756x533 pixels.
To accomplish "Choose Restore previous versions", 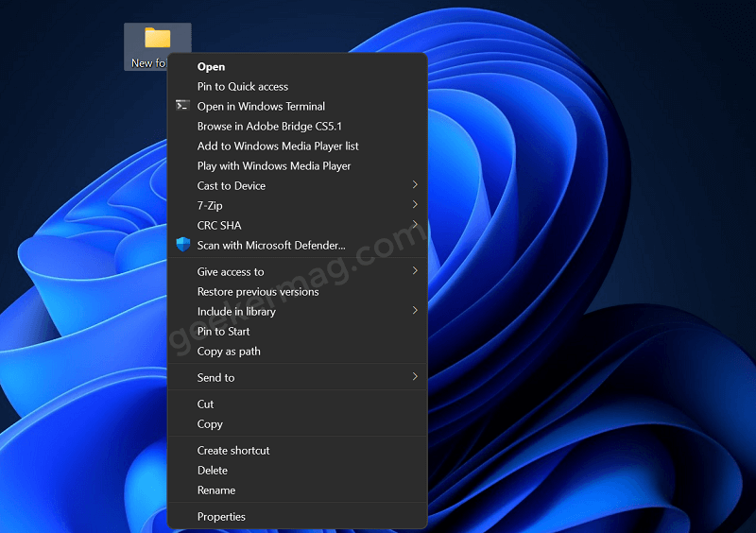I will coord(297,291).
